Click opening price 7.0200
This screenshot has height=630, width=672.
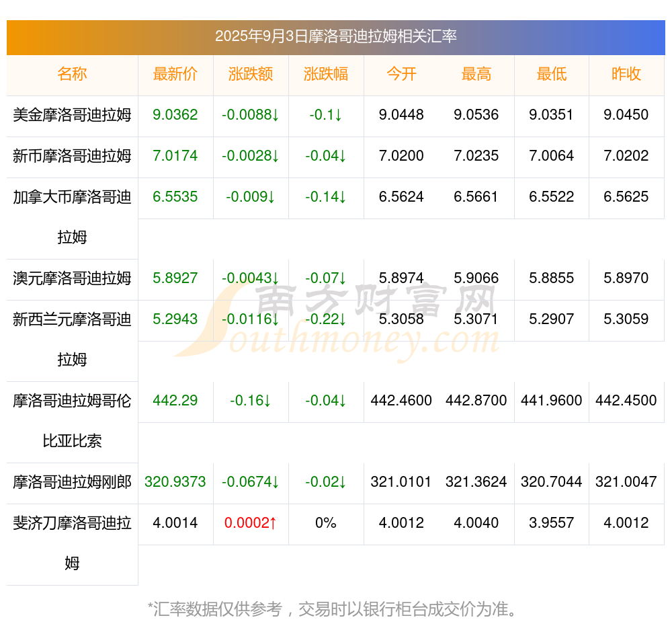tap(401, 156)
